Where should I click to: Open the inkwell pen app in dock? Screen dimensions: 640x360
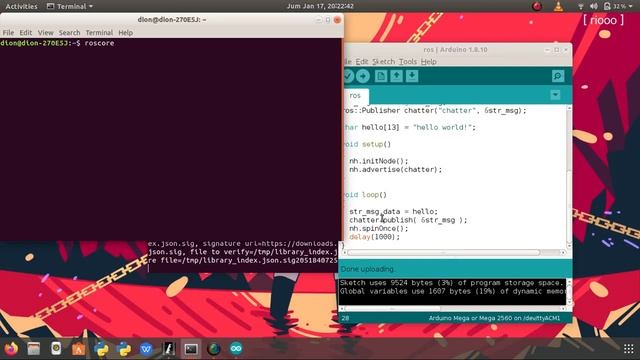(169, 349)
